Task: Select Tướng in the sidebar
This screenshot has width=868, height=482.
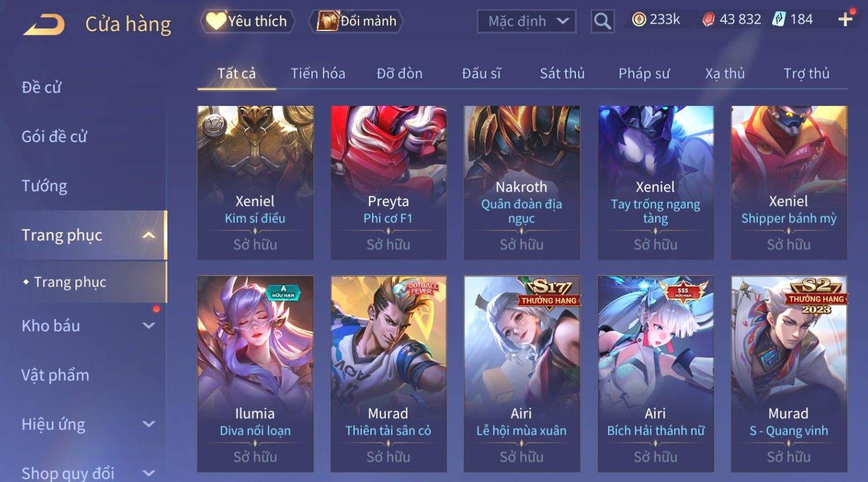Action: point(44,186)
